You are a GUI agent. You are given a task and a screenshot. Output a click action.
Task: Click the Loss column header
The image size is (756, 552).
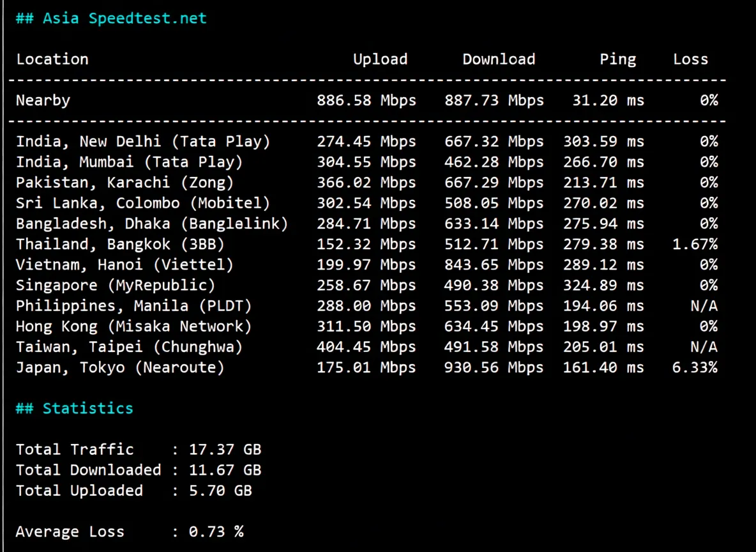(x=690, y=59)
